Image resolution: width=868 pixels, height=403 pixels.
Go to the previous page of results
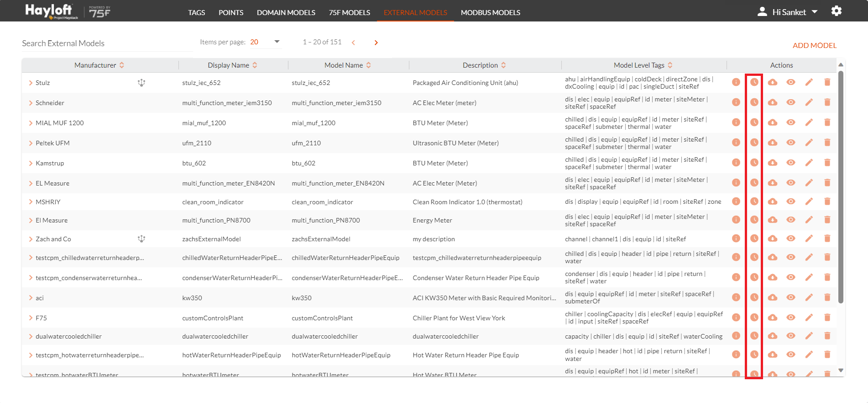coord(353,42)
